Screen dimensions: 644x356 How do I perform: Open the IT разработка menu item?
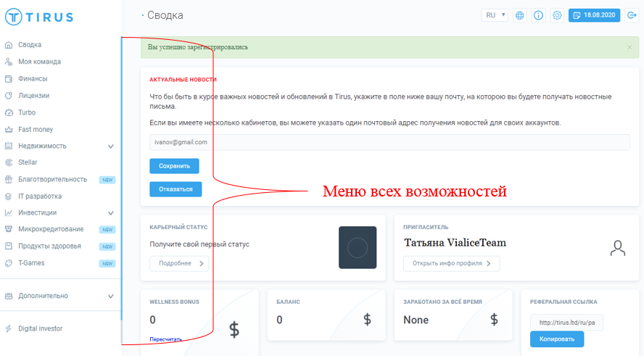(x=40, y=196)
